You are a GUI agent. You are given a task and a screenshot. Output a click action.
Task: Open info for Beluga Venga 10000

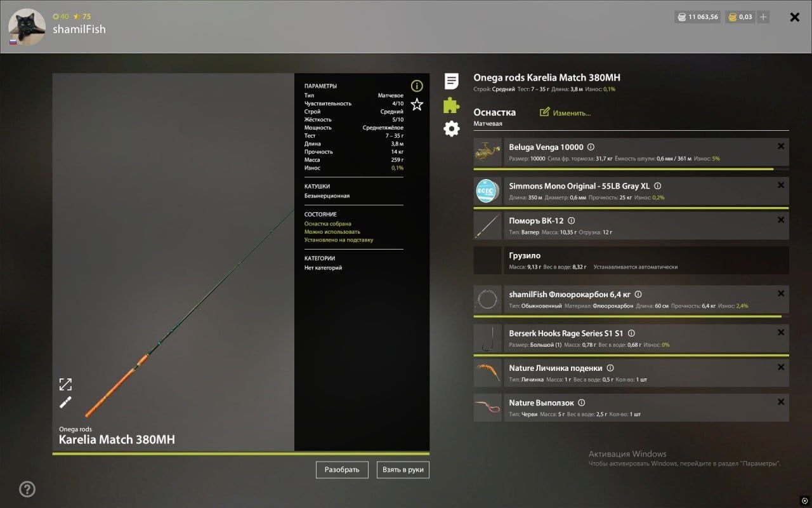click(x=591, y=147)
